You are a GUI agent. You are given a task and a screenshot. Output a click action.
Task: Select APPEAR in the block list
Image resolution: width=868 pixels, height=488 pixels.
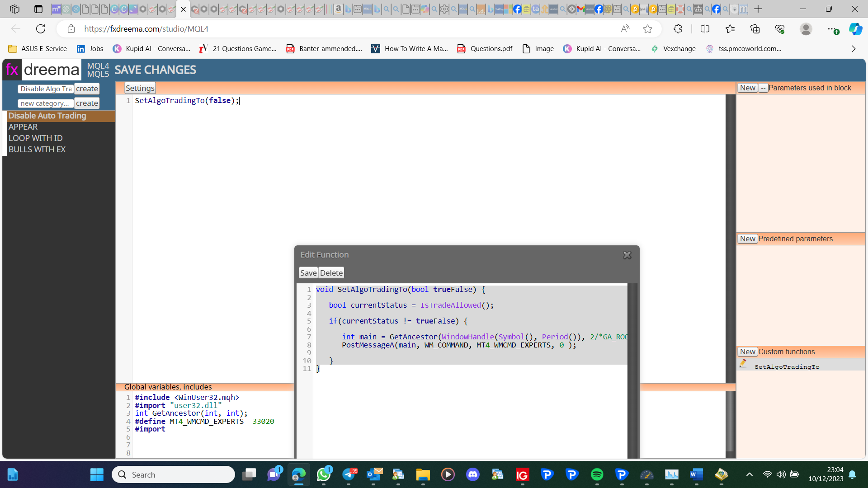(x=23, y=127)
